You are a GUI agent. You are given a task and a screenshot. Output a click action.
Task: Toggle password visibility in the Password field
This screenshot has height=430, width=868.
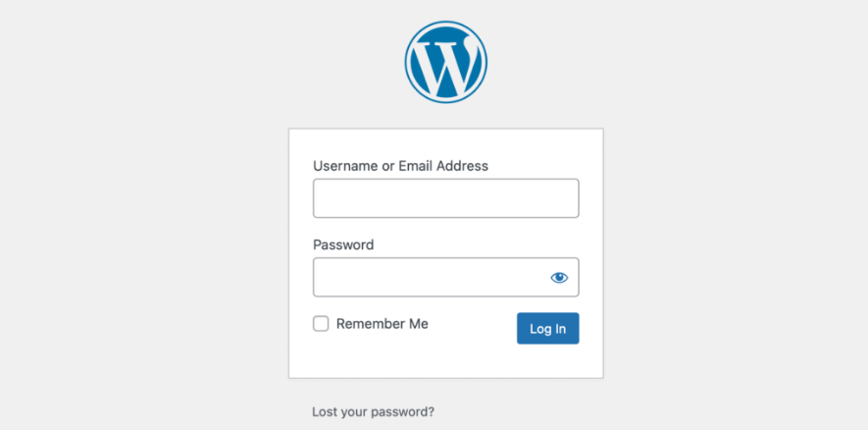pos(559,278)
